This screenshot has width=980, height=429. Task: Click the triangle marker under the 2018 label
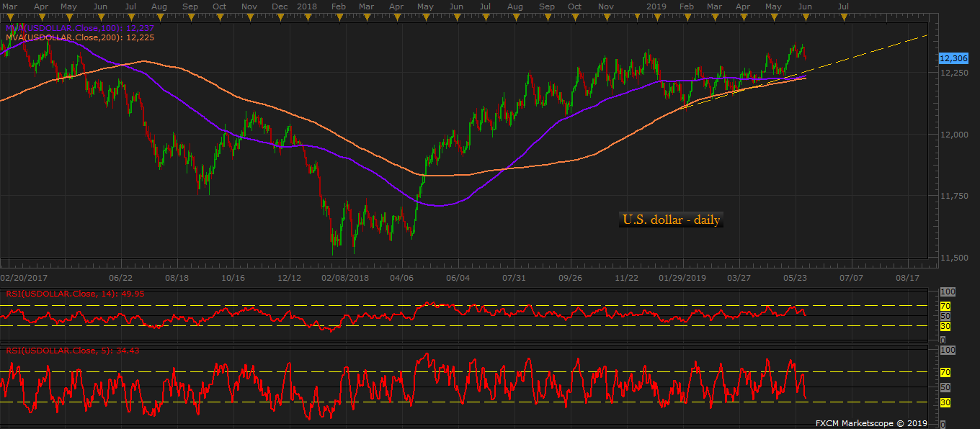[x=309, y=16]
